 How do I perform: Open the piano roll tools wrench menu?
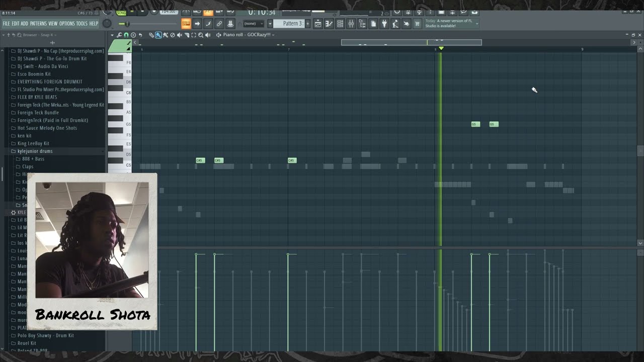[120, 35]
